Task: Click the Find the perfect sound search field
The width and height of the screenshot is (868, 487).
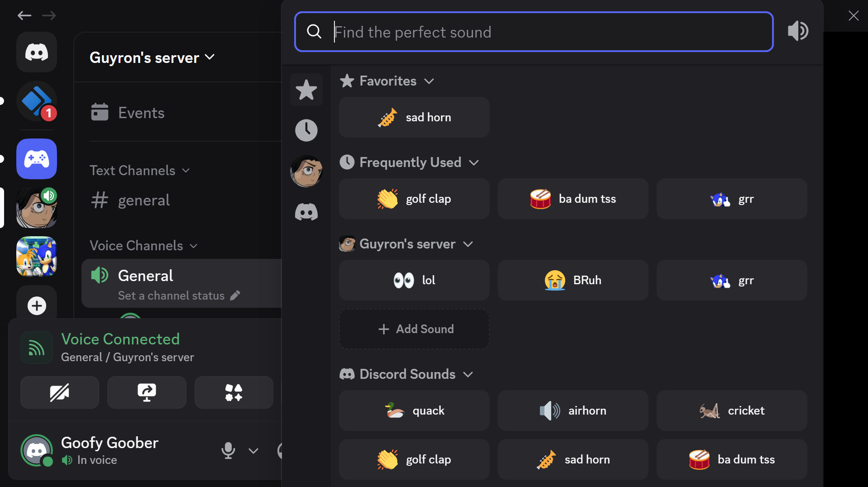Action: [534, 32]
